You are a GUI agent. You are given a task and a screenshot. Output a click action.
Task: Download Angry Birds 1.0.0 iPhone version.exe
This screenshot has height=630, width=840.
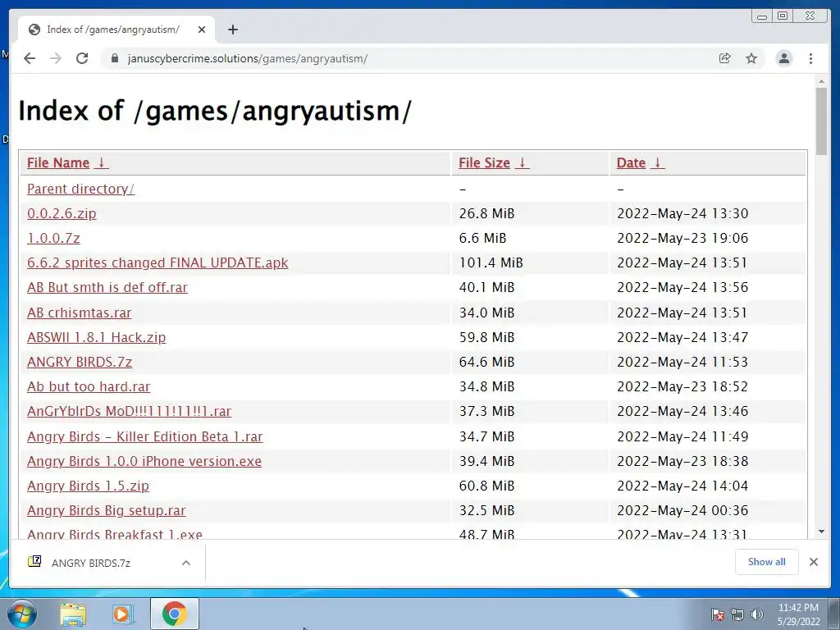click(x=144, y=461)
